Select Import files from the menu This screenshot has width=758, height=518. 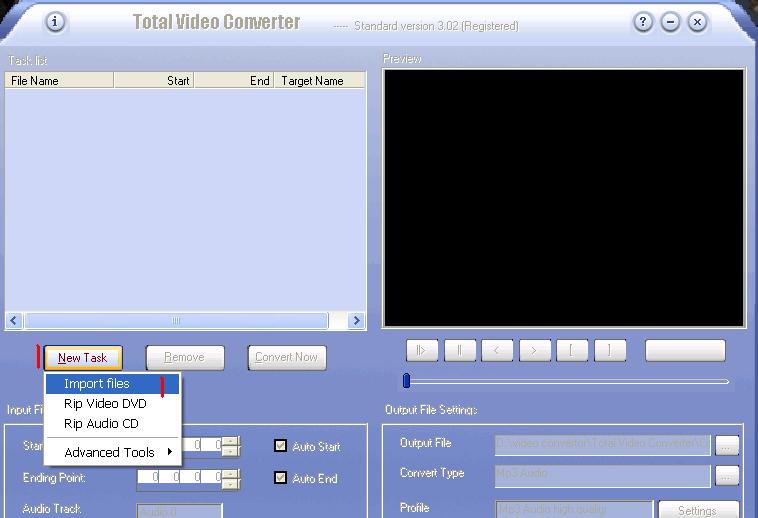pyautogui.click(x=112, y=384)
